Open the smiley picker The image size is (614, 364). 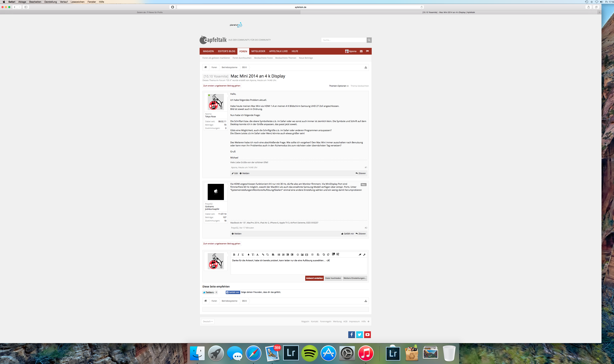298,255
